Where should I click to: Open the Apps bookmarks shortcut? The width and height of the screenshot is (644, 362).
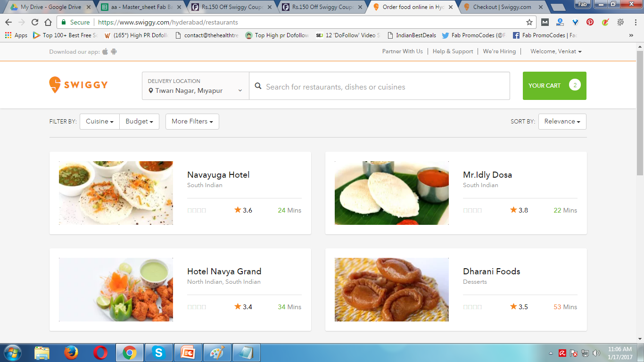click(x=16, y=35)
